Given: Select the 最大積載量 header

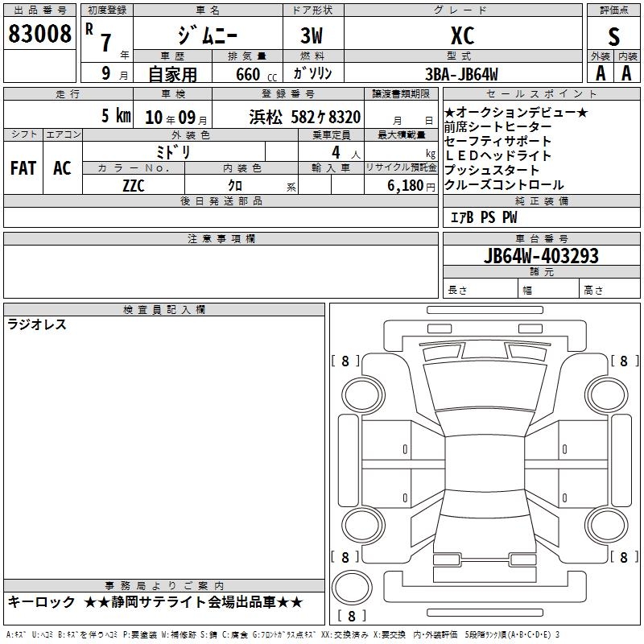Looking at the screenshot, I should click(401, 134).
